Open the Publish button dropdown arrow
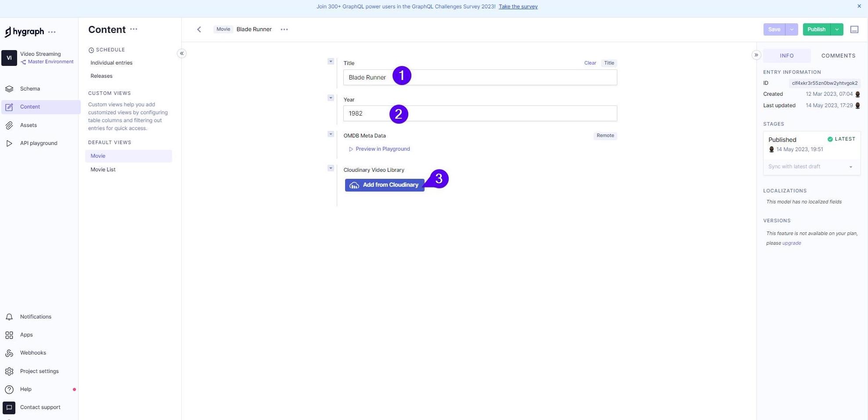 pyautogui.click(x=837, y=29)
